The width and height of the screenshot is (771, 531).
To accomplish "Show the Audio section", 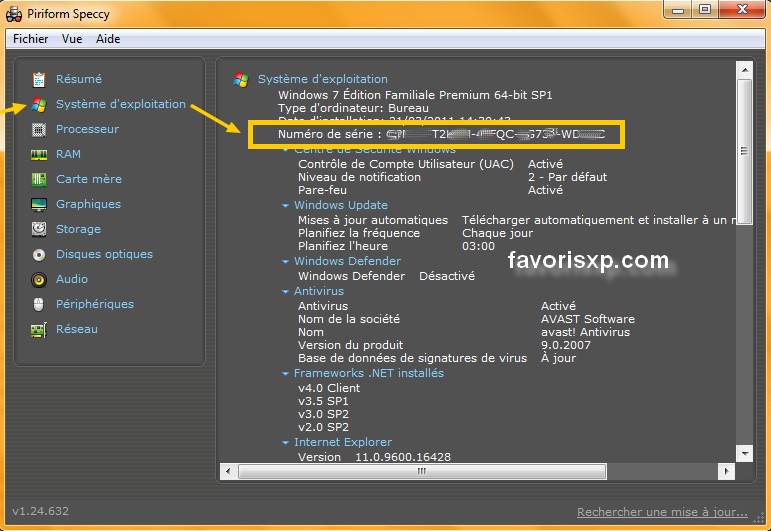I will coord(72,279).
